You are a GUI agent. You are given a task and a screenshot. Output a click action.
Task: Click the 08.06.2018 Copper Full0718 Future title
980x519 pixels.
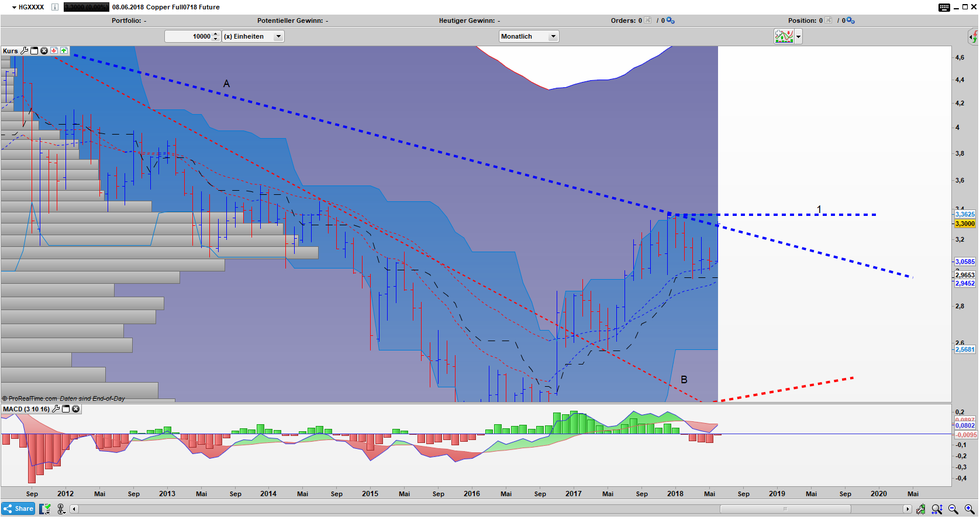(166, 7)
